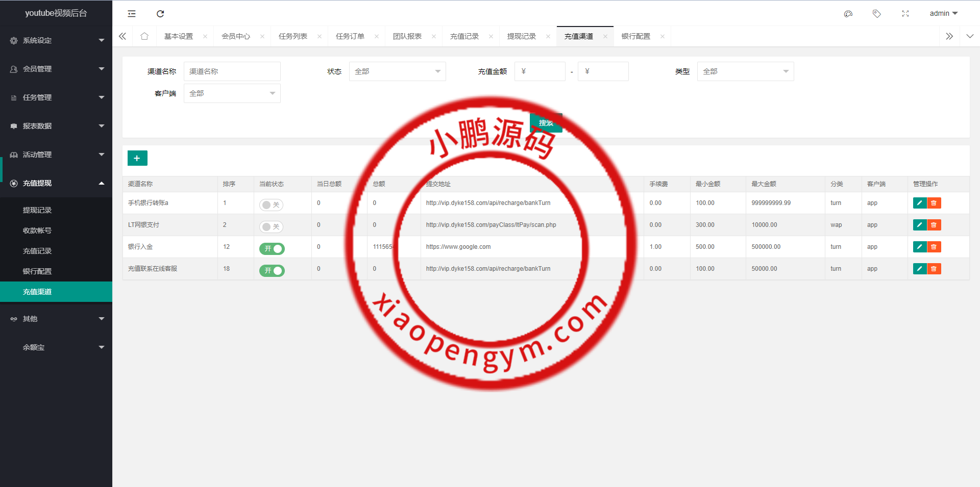
Task: Open the tab options down-chevron menu
Action: click(970, 36)
